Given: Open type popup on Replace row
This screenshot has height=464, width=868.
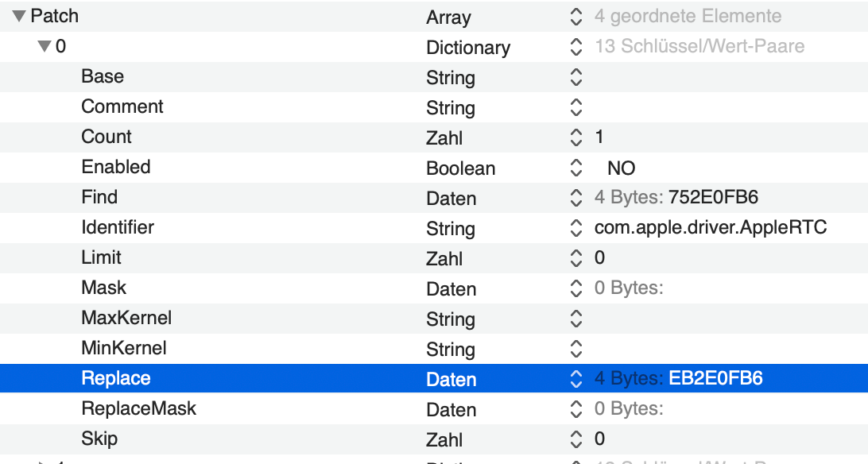Looking at the screenshot, I should pyautogui.click(x=576, y=379).
